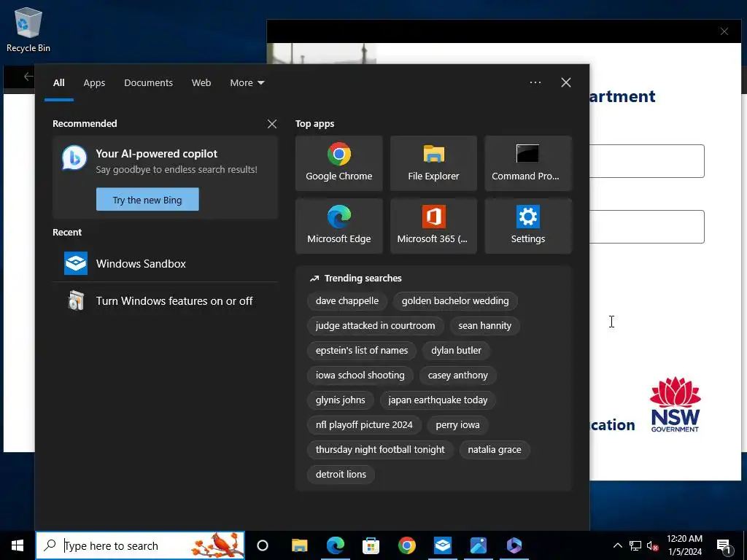Image resolution: width=747 pixels, height=560 pixels.
Task: Search trending 'golden bachelor wedding'
Action: pyautogui.click(x=455, y=301)
